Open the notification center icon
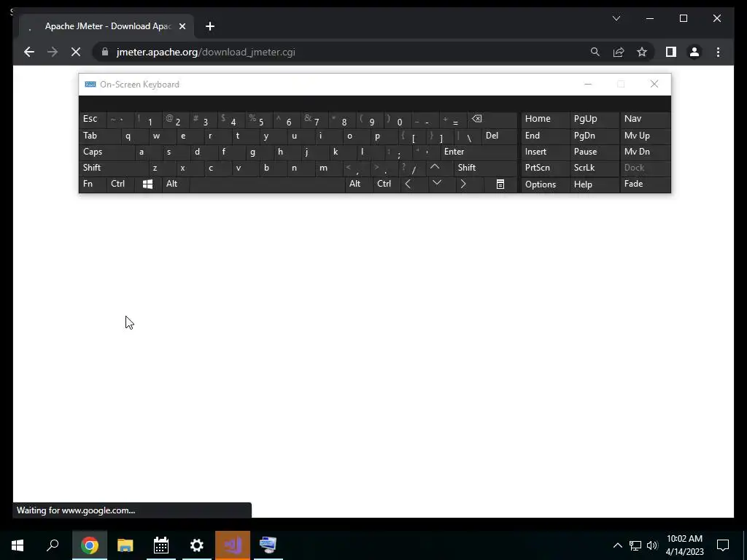 (723, 545)
